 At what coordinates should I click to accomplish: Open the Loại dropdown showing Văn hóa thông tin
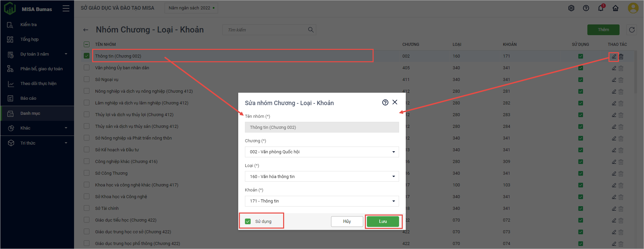tap(322, 176)
